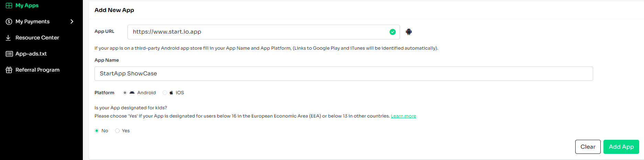Follow the Learn more link
Screen dimensions: 644x160
[x=403, y=116]
